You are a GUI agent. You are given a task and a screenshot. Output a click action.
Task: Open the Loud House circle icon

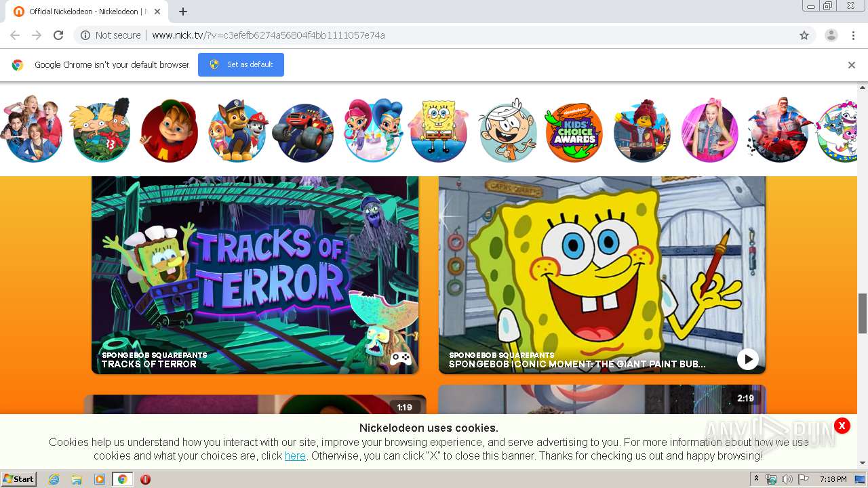508,131
